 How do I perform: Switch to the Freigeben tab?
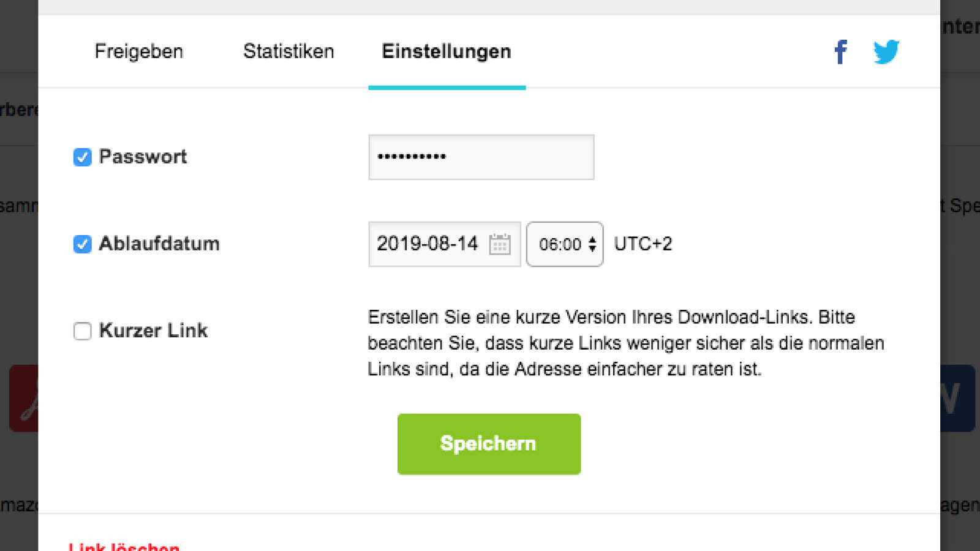coord(139,51)
